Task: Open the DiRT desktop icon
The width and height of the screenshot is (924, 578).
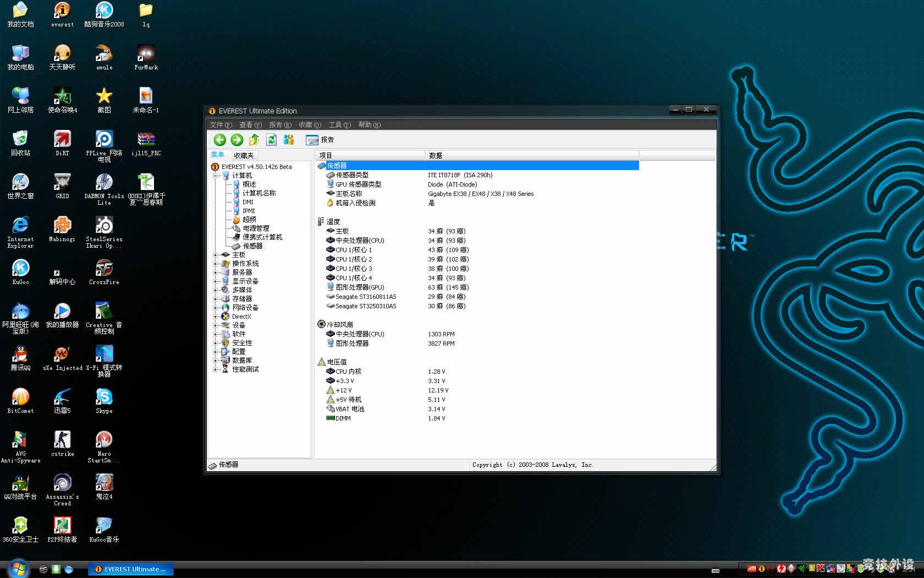Action: tap(62, 144)
